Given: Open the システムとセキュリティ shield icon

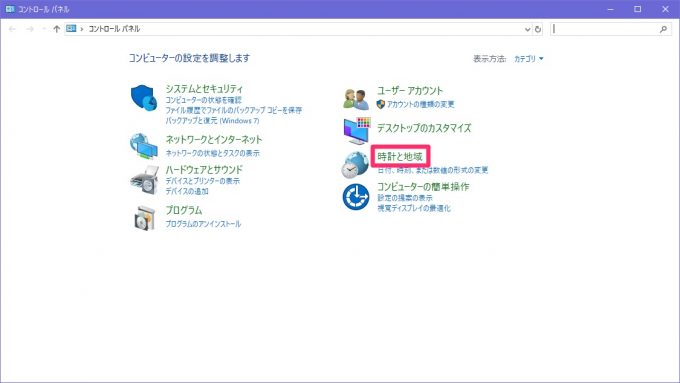Looking at the screenshot, I should tap(144, 98).
